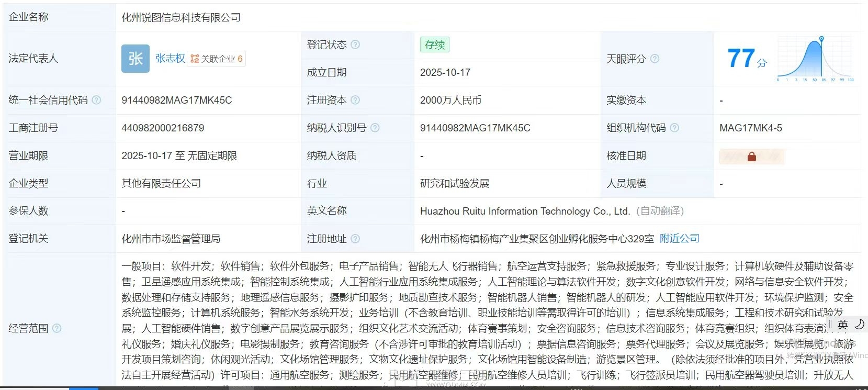Viewport: 868px width, 390px height.
Task: Click the blue 张 avatar tile
Action: point(136,59)
